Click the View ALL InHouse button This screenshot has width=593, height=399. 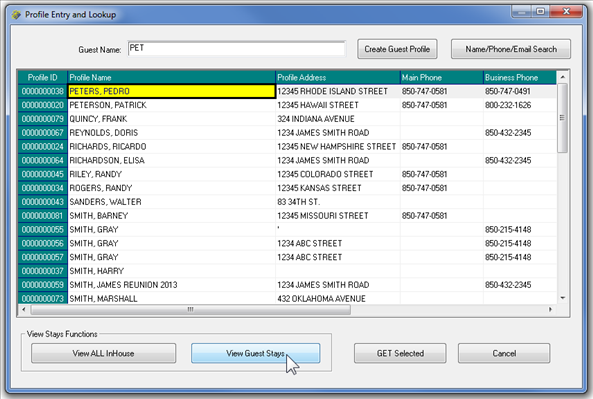click(x=104, y=353)
